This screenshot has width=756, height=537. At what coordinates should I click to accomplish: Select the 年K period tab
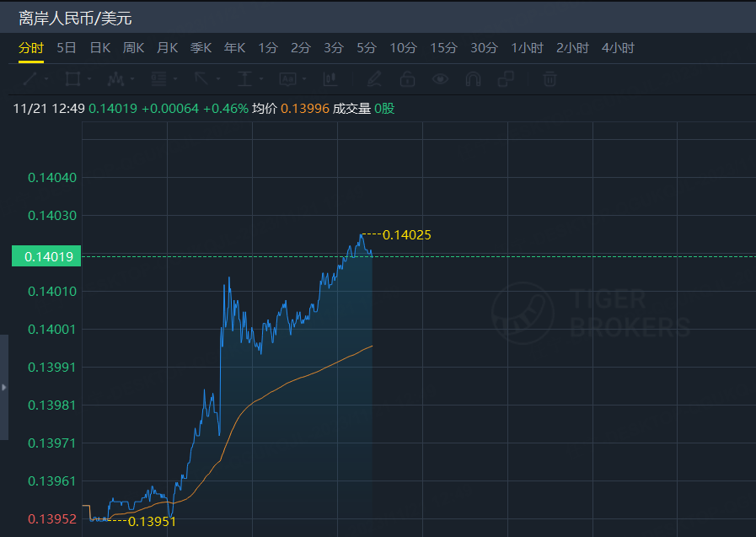click(x=235, y=48)
